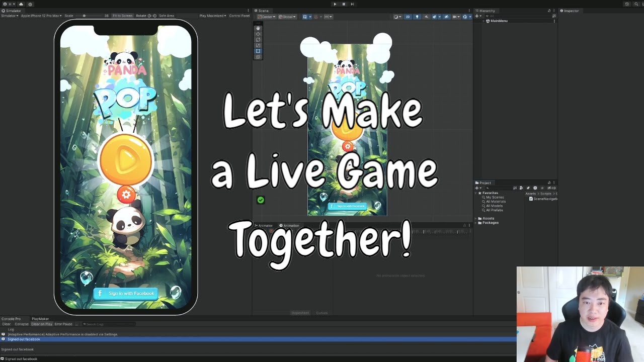This screenshot has width=644, height=362.
Task: Open the Simulator Control Panel
Action: tap(239, 16)
